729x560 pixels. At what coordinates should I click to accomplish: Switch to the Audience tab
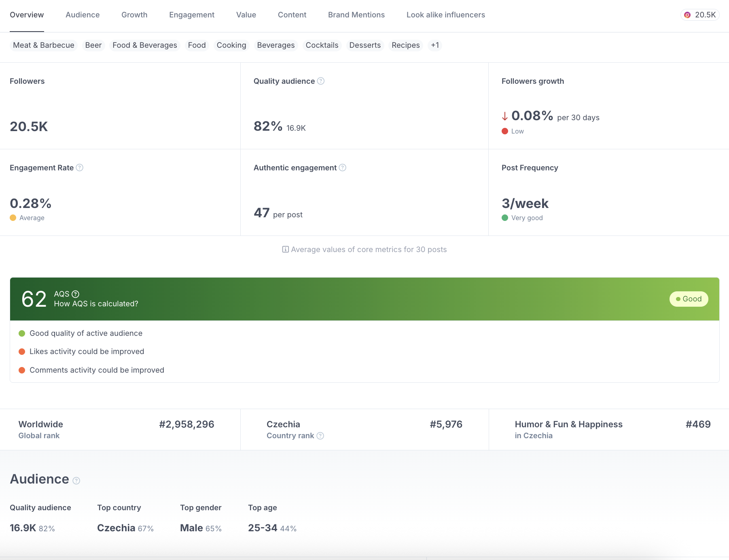click(83, 15)
